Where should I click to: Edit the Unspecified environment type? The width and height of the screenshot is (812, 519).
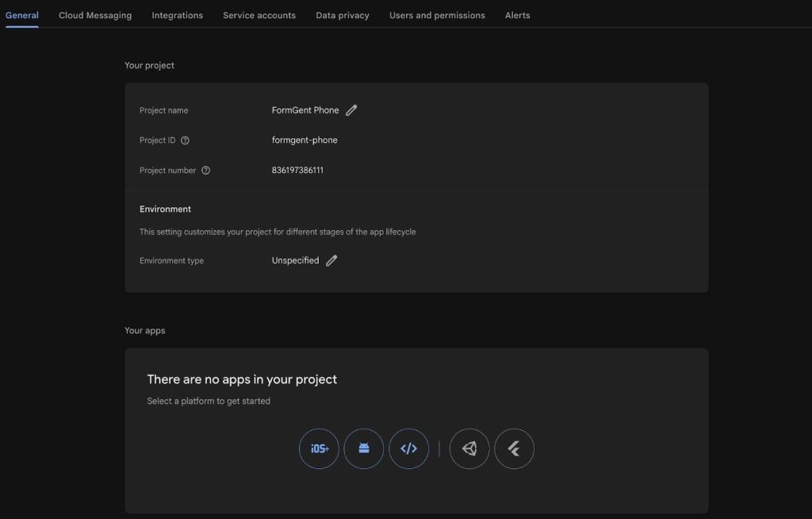pyautogui.click(x=331, y=260)
